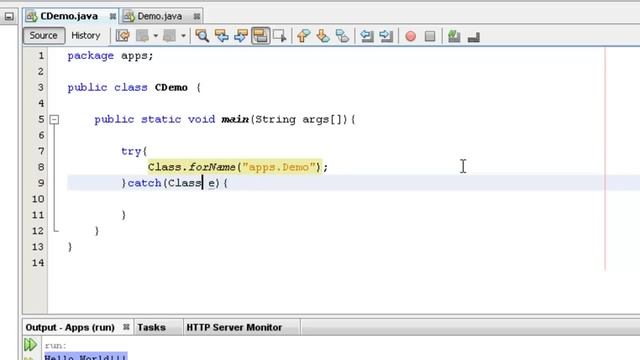The width and height of the screenshot is (640, 360).
Task: Toggle Highlight Search icon
Action: tap(260, 36)
